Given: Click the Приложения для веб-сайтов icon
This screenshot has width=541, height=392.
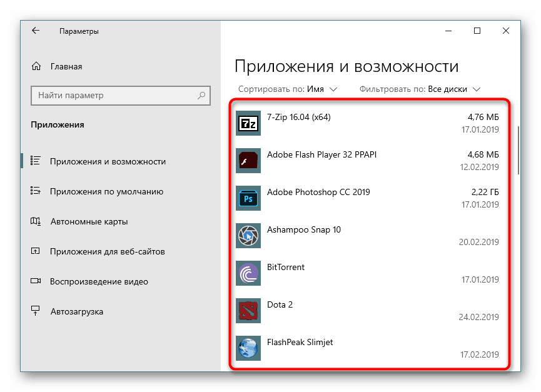Looking at the screenshot, I should 36,251.
